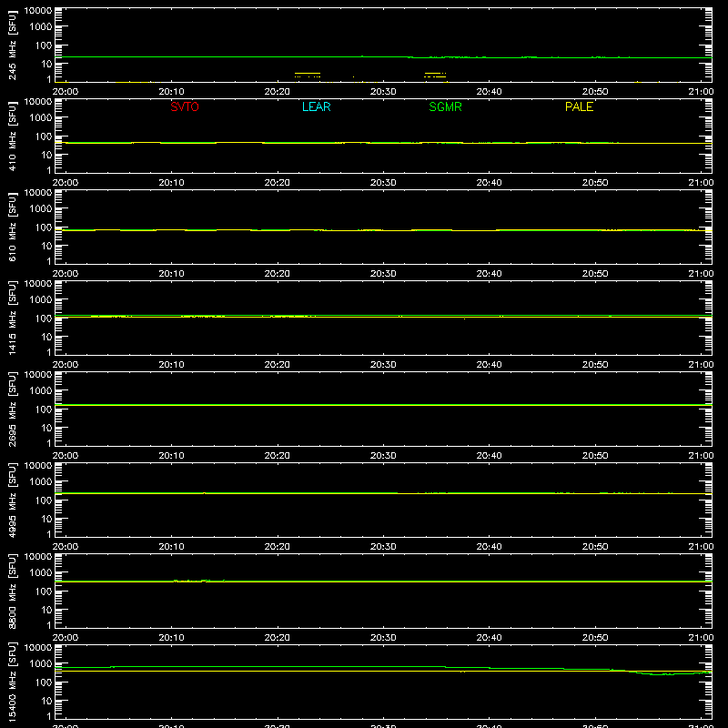Click the 20:10 time label of the 410 MHz panel
The height and width of the screenshot is (728, 728).
click(171, 183)
